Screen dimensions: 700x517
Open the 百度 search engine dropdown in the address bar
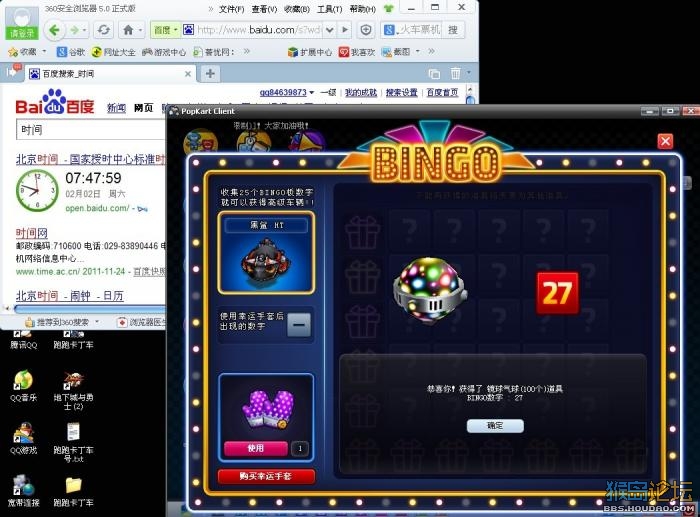tap(166, 30)
